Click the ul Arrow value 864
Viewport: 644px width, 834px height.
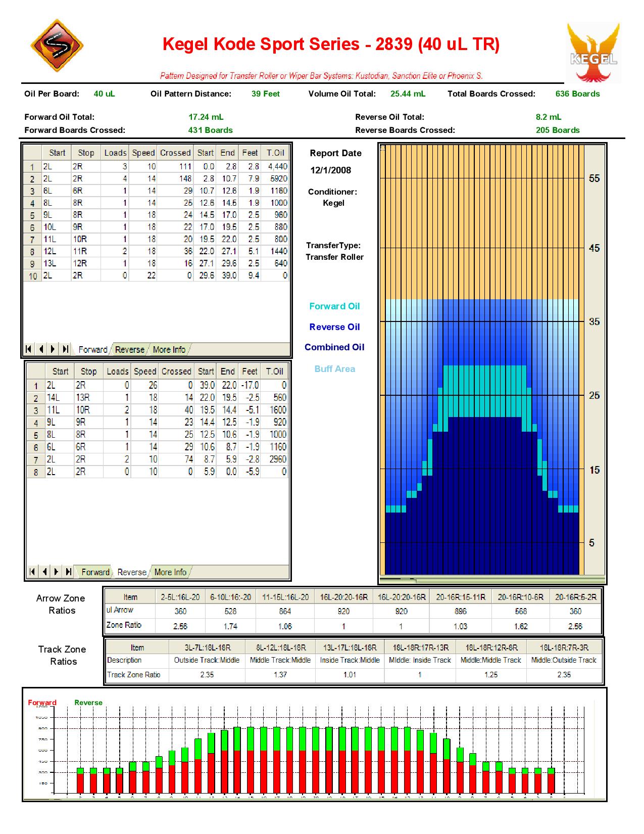(285, 611)
